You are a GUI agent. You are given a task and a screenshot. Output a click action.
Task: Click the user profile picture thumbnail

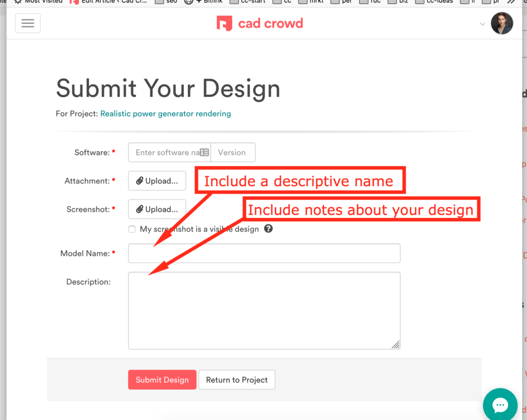coord(502,24)
